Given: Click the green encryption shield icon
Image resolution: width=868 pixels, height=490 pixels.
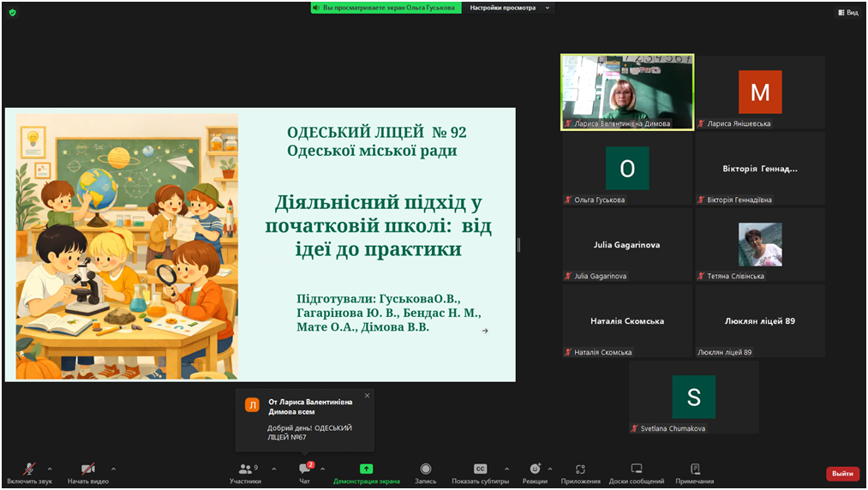Looking at the screenshot, I should click(x=12, y=13).
